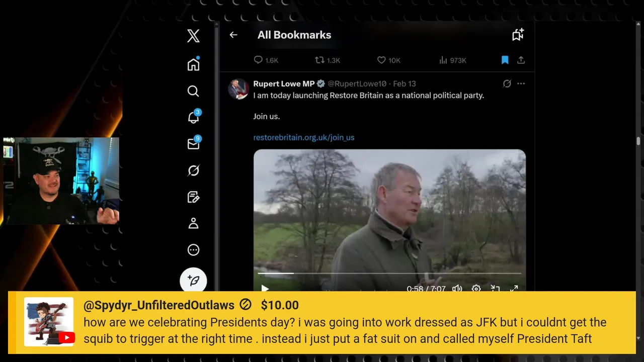Open the Explore search icon in sidebar
The width and height of the screenshot is (644, 362).
click(193, 91)
